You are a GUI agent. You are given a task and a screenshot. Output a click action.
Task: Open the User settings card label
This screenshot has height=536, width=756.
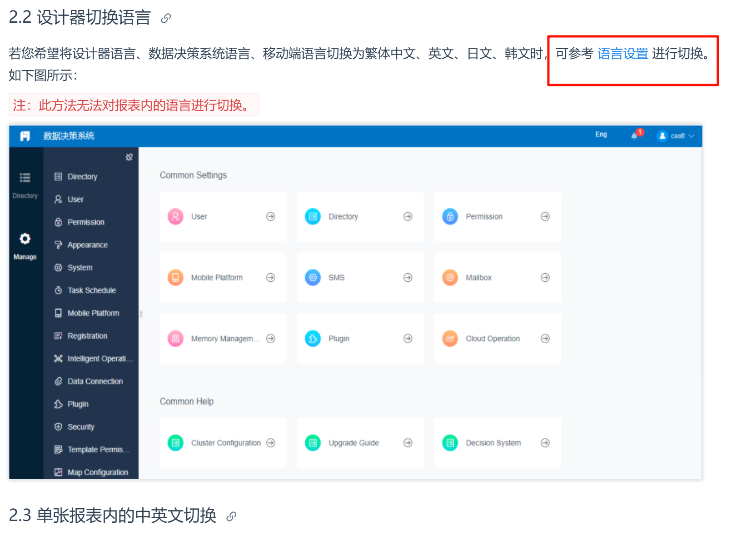point(199,216)
